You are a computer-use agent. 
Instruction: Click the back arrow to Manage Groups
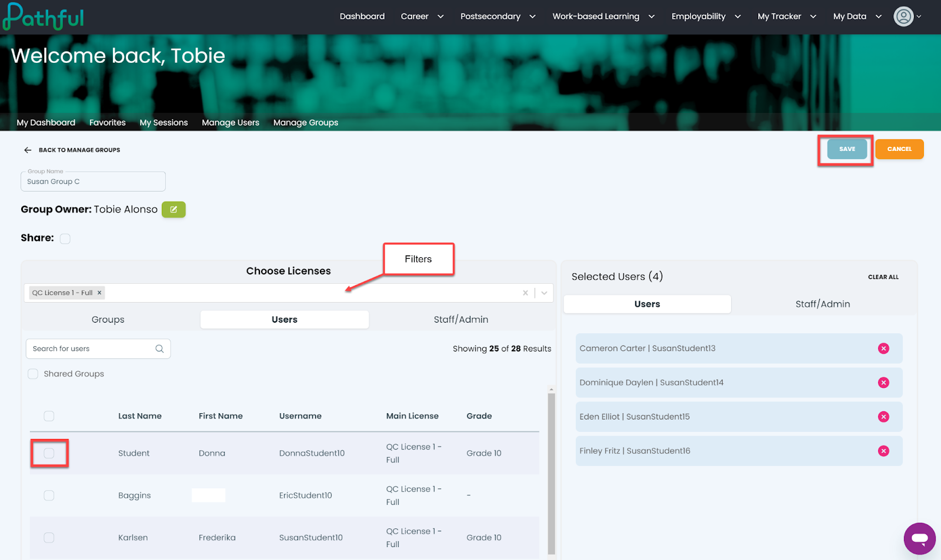[x=28, y=150]
